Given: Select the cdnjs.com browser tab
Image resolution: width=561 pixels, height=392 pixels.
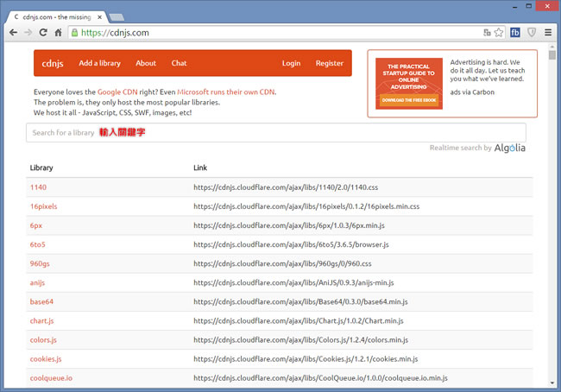Looking at the screenshot, I should [x=56, y=15].
